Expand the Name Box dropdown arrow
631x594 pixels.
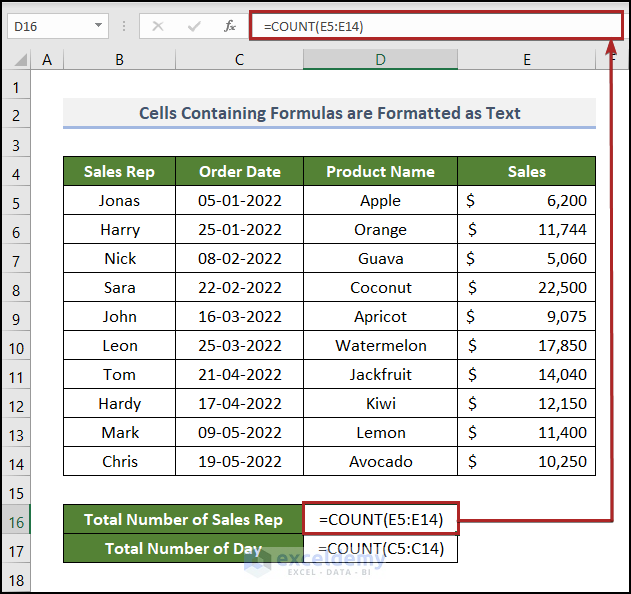coord(99,26)
